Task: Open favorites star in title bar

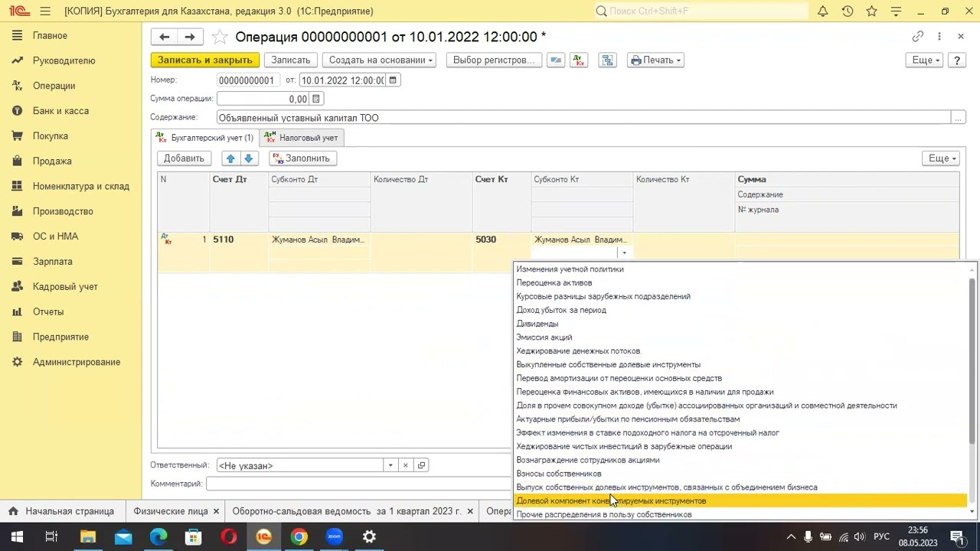Action: (x=872, y=11)
